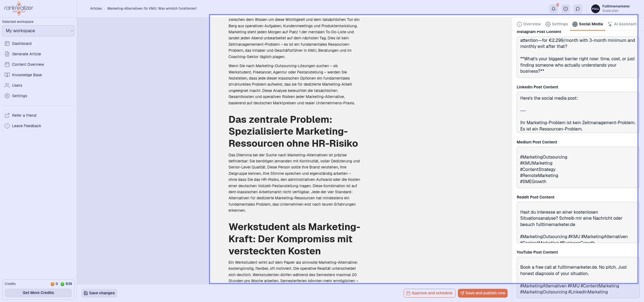644x302 pixels.
Task: Click heading 'Das zentrale Problem'
Action: point(293,131)
